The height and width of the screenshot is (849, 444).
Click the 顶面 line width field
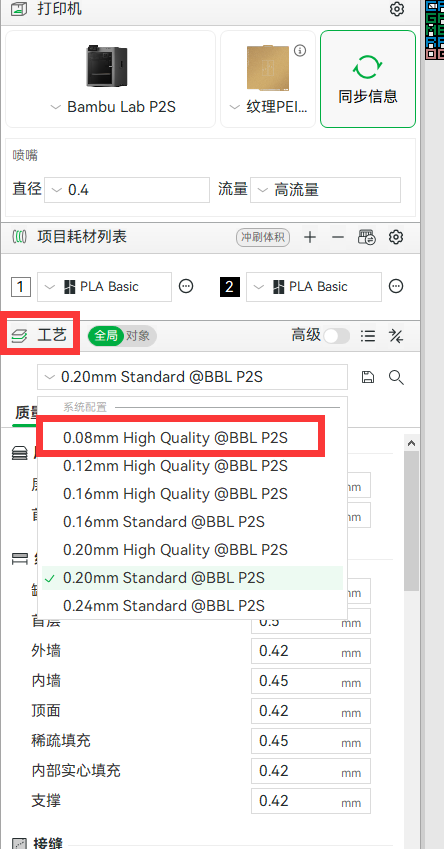[311, 710]
